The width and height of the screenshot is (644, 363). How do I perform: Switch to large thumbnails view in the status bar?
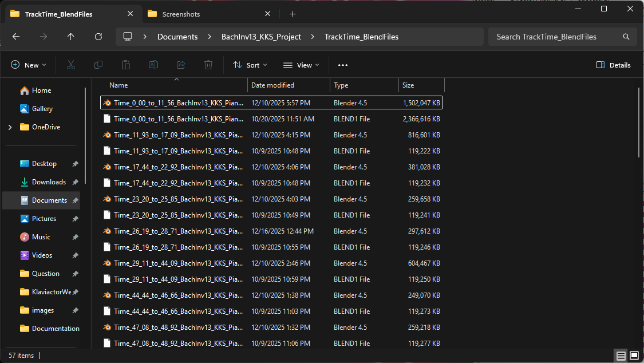tap(634, 356)
